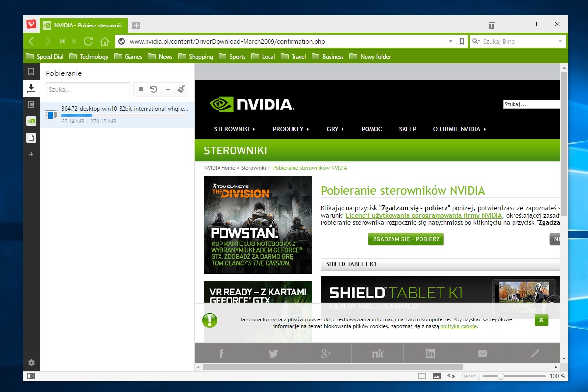
Task: Open the closed tabs trash can
Action: [x=491, y=25]
